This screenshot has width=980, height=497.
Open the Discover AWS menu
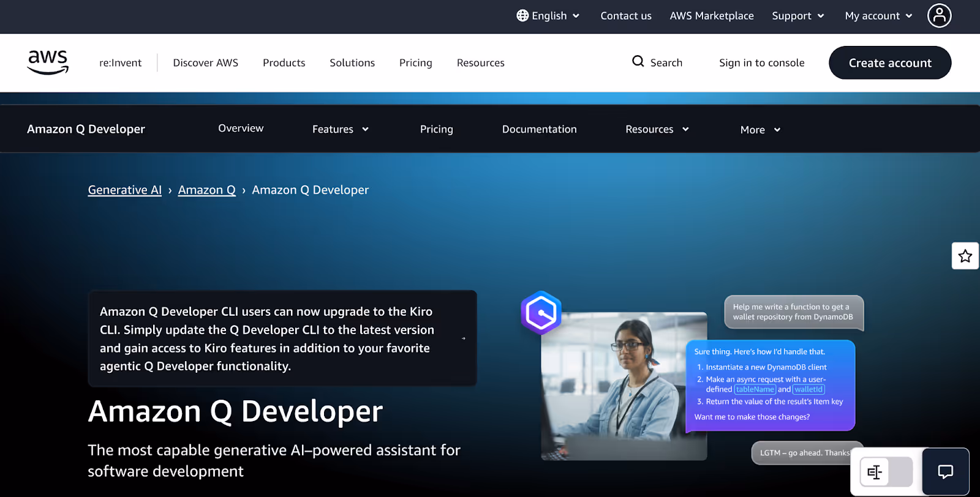[205, 62]
